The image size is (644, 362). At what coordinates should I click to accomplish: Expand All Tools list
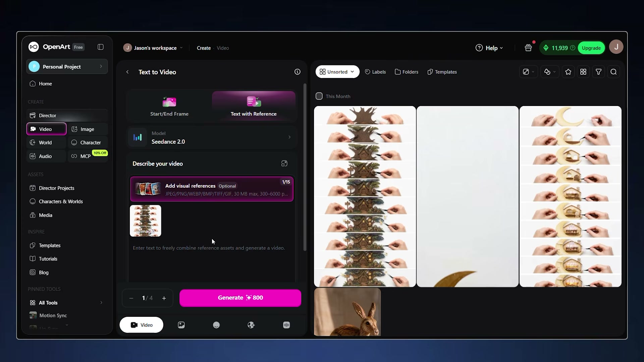point(67,303)
